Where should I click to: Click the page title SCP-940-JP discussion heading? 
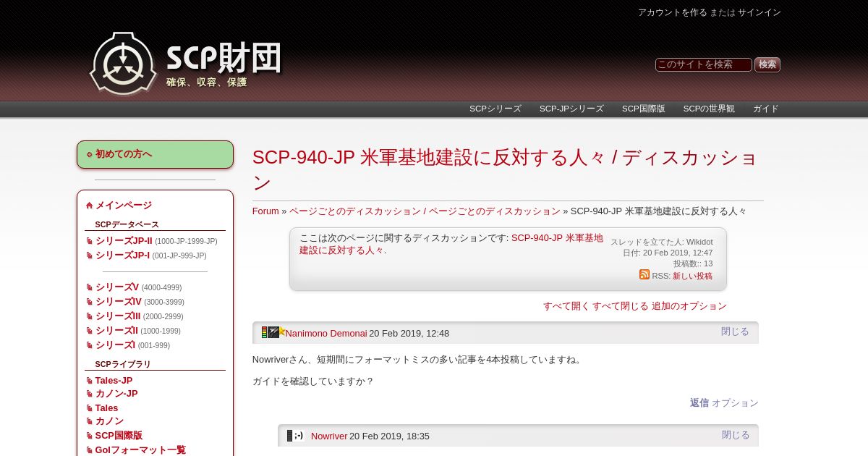click(x=505, y=169)
